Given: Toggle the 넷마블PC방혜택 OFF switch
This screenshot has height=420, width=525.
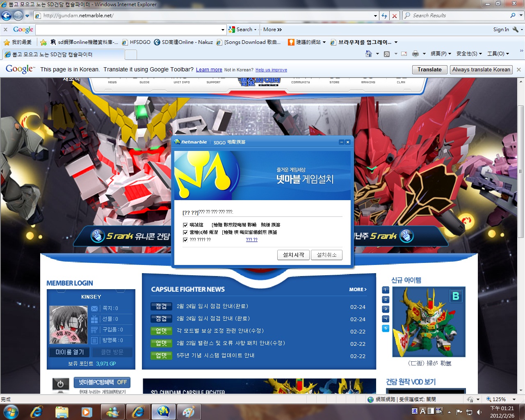Looking at the screenshot, I should coord(102,382).
